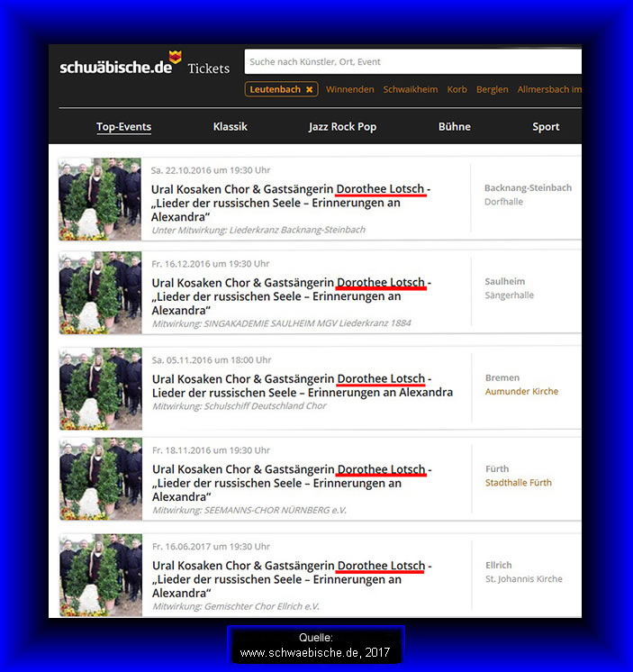
Task: Open the Saulheim event title
Action: [291, 296]
